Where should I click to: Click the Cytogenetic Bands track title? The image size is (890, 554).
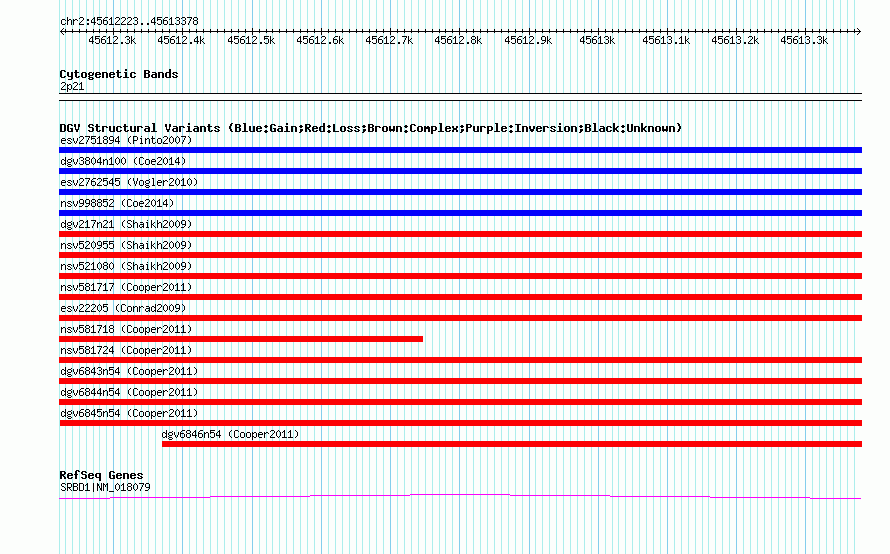pos(119,74)
